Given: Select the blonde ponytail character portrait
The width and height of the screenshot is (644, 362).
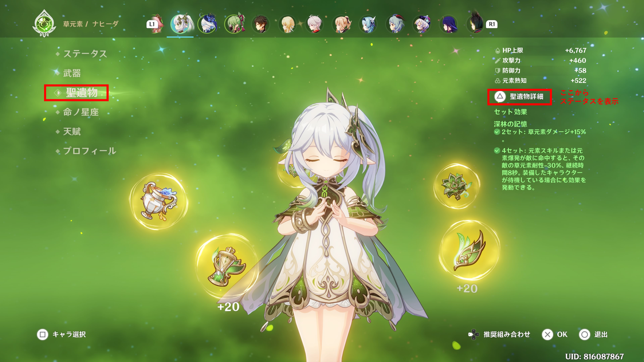Looking at the screenshot, I should click(x=342, y=24).
